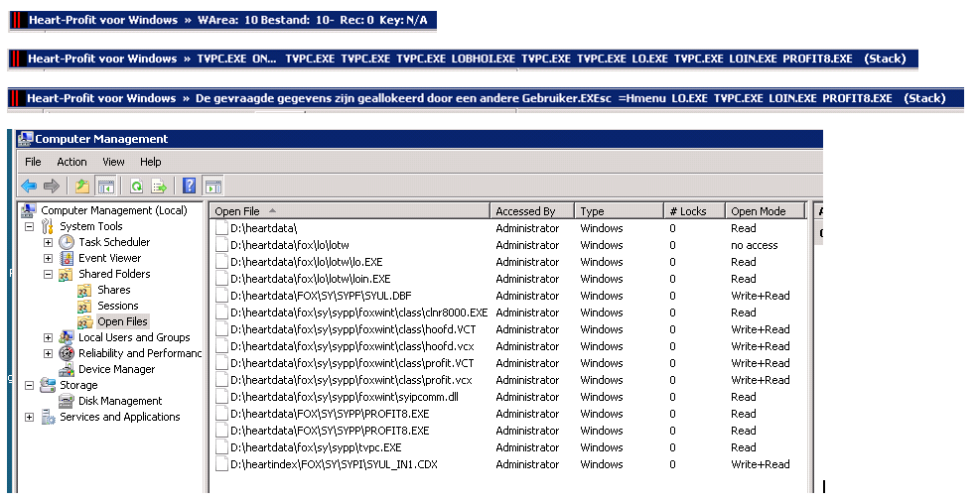Click the Services and Applications icon

pos(48,417)
